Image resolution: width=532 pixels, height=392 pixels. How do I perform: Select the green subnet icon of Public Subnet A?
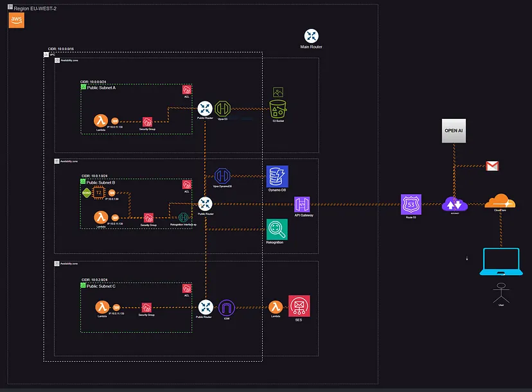[83, 87]
